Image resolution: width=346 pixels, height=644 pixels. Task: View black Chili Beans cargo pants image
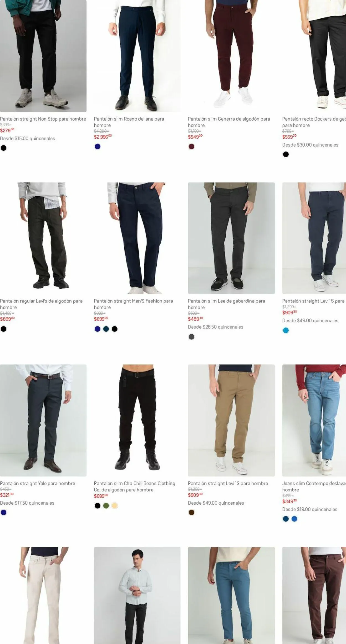tap(137, 420)
